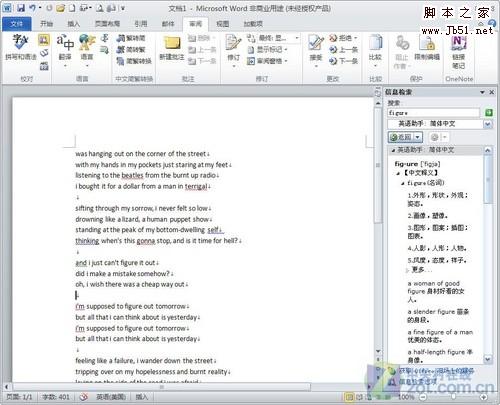Start research search with green arrow button

489,113
